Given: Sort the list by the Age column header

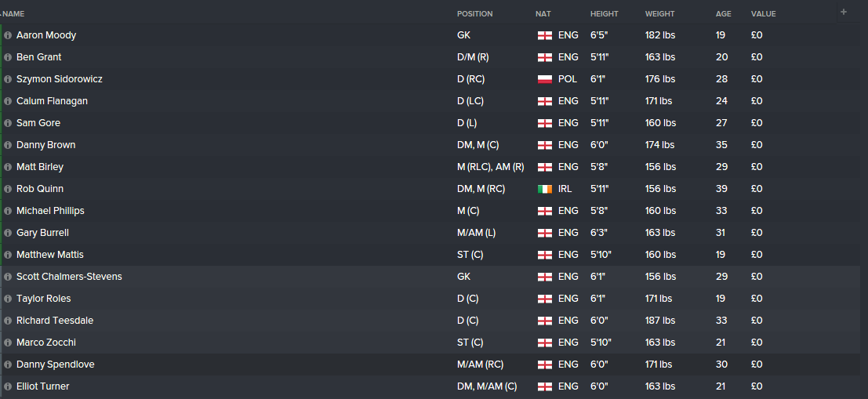Looking at the screenshot, I should [723, 14].
